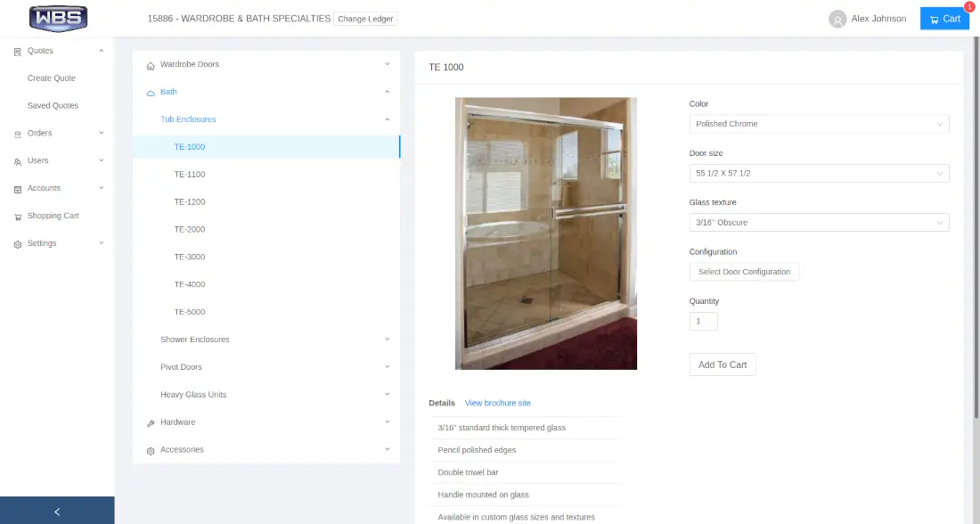Open the Door size dropdown
The height and width of the screenshot is (524, 980).
coord(819,173)
